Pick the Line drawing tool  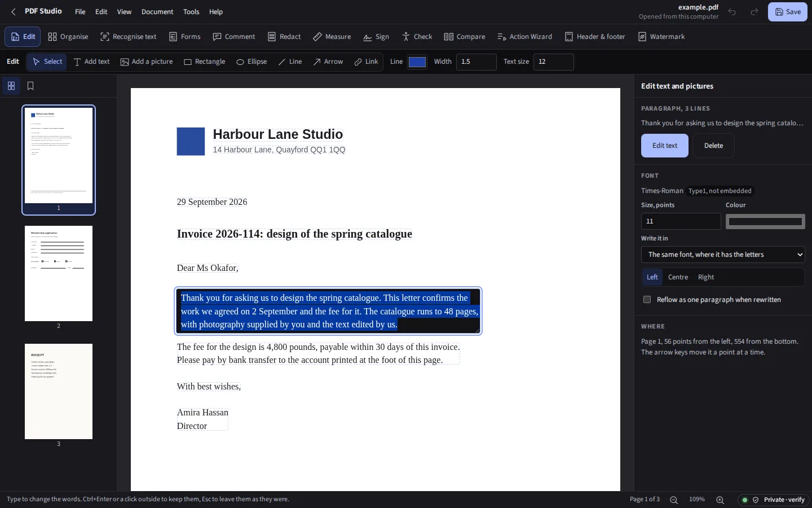(290, 62)
